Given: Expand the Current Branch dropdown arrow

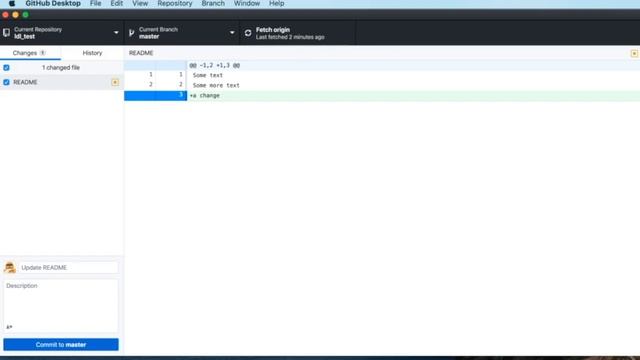Looking at the screenshot, I should [232, 33].
